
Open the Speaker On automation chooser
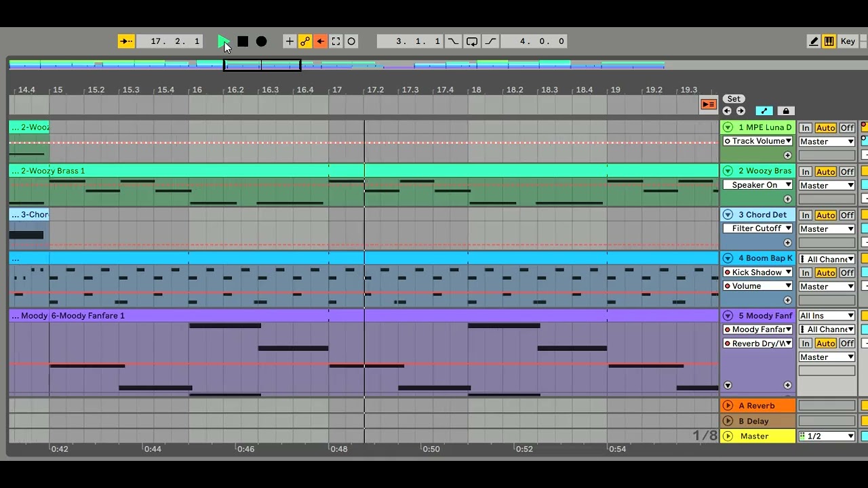click(x=758, y=185)
